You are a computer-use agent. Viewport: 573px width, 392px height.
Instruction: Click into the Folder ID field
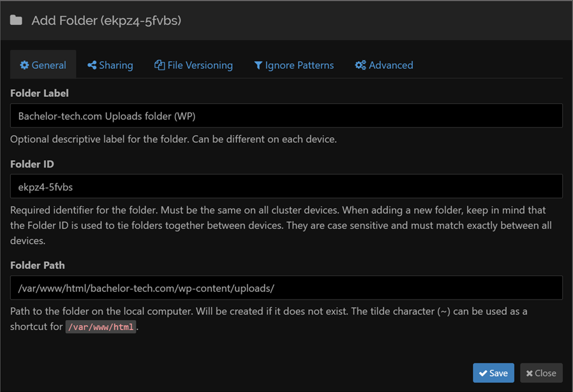pos(286,187)
